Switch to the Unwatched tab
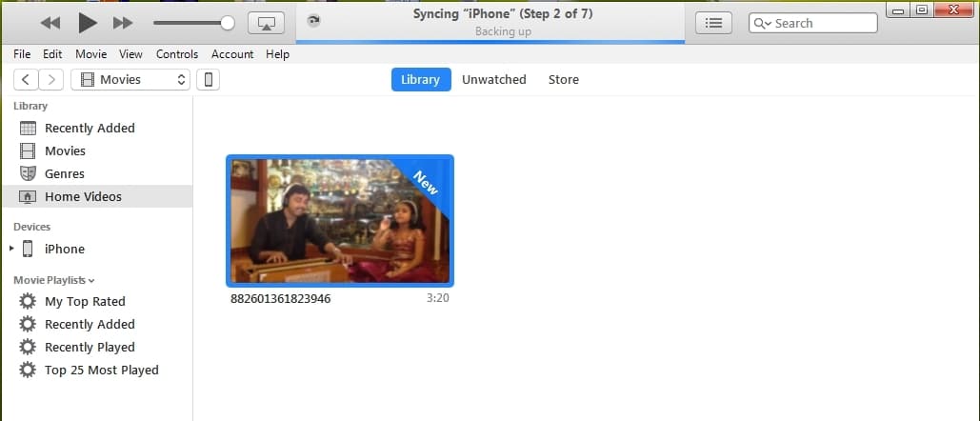 (x=493, y=79)
